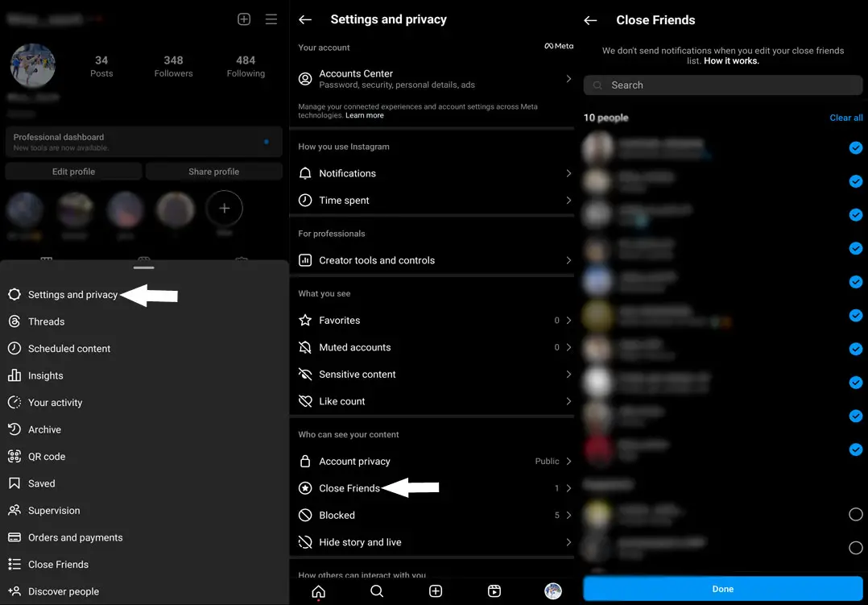Click the Sensitive content crossed-eye icon
This screenshot has width=868, height=605.
click(x=305, y=374)
